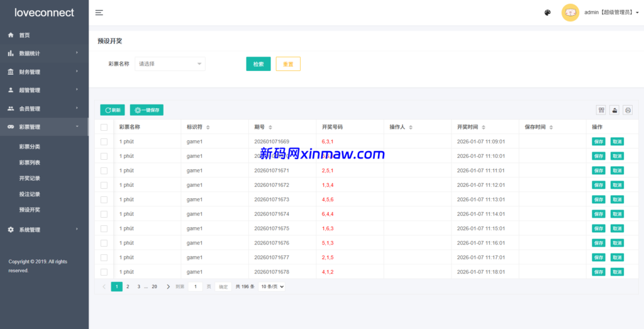
Task: Sort by 期号 column arrows
Action: [x=270, y=127]
